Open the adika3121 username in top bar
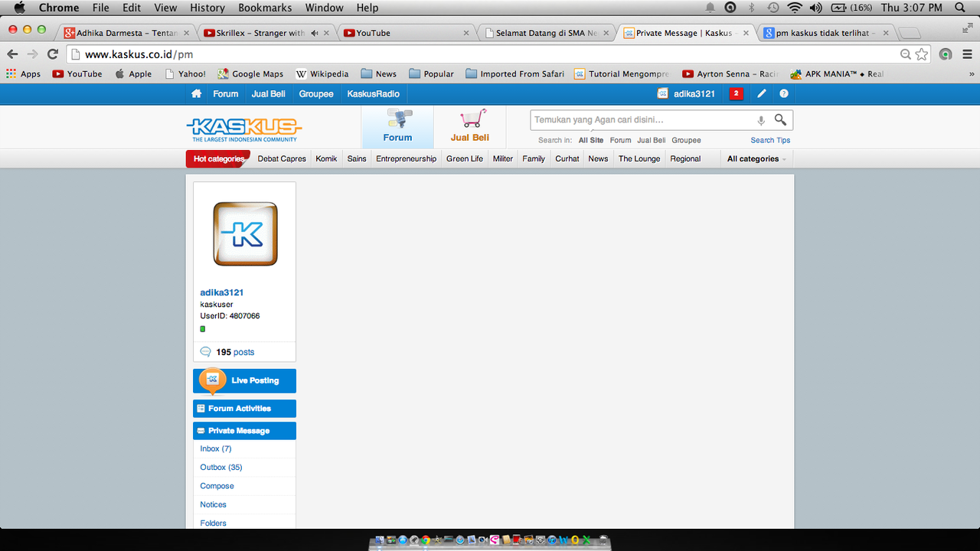Image resolution: width=980 pixels, height=551 pixels. 694,93
